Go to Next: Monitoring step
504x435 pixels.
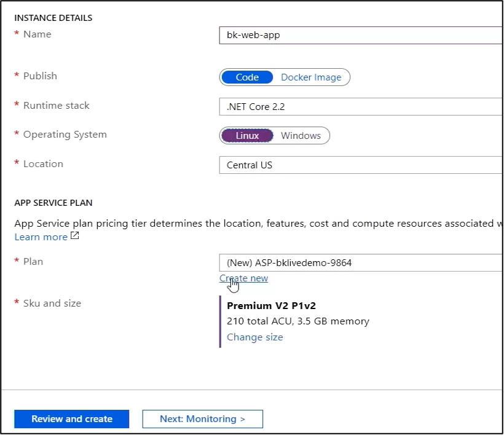click(202, 419)
